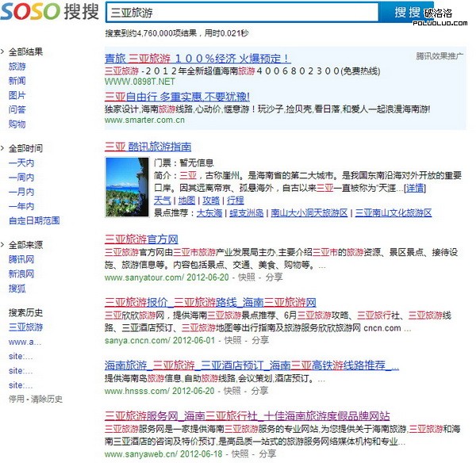Filter results by 新闻 category

17,81
